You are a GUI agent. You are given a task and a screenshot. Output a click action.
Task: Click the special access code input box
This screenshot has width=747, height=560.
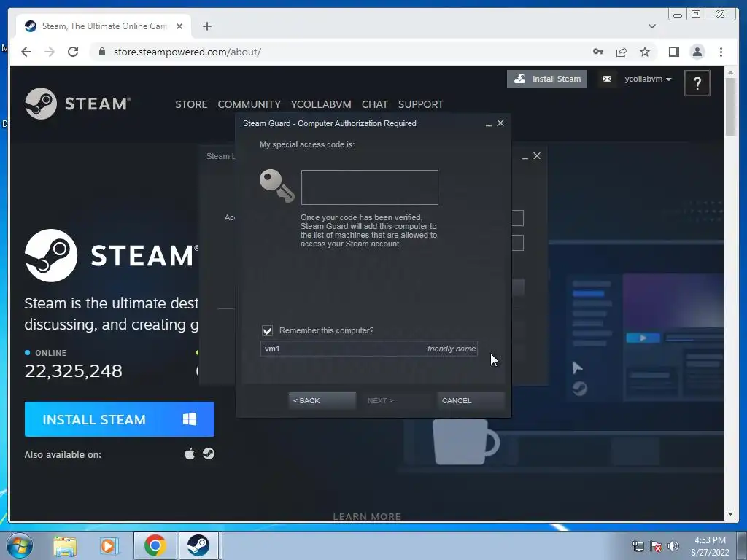tap(370, 187)
